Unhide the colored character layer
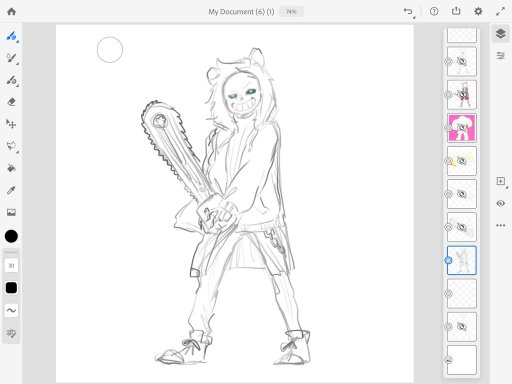 462,95
